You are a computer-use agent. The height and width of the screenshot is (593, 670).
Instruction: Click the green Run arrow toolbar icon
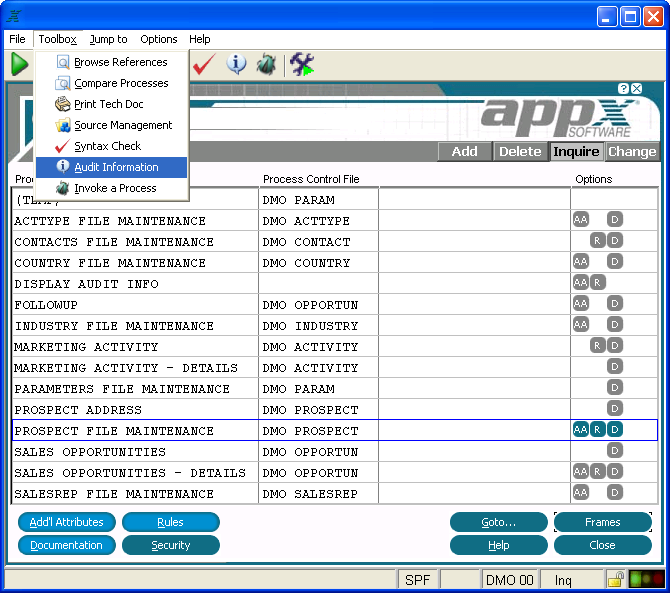point(20,65)
